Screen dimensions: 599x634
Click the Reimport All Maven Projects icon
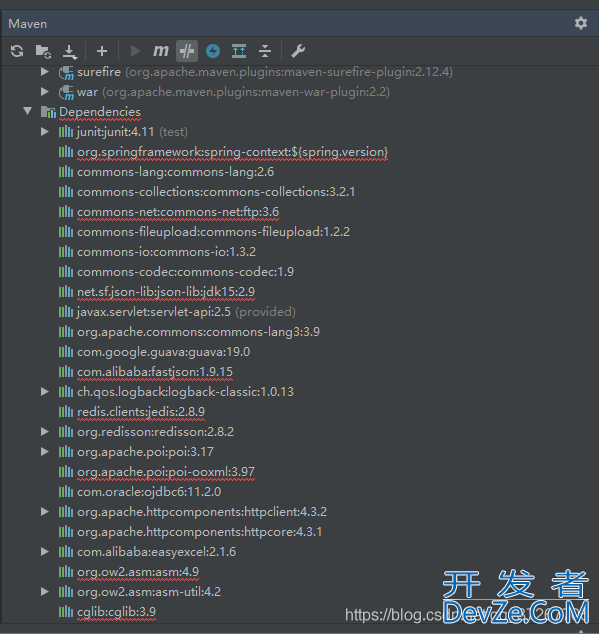pyautogui.click(x=17, y=51)
